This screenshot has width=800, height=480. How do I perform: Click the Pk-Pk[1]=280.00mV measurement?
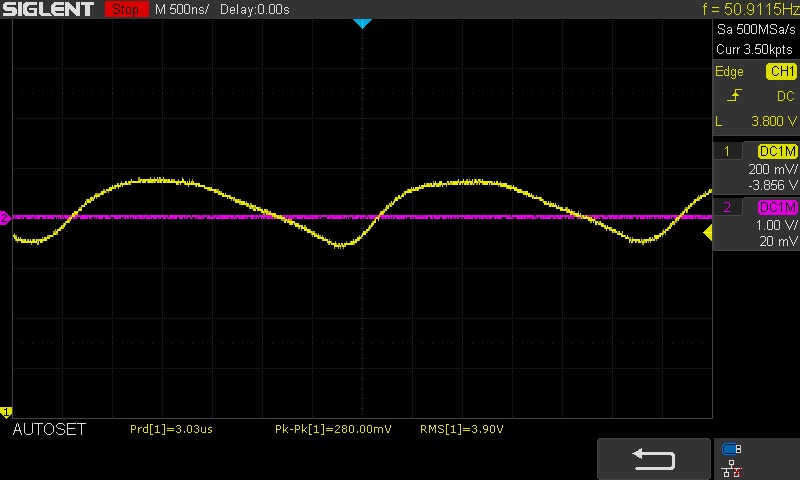tap(333, 429)
